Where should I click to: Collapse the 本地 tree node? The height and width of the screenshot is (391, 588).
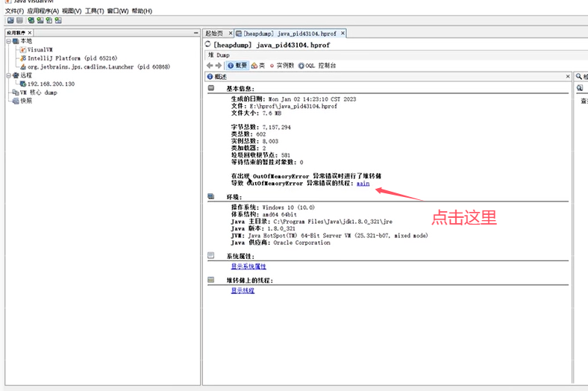pos(8,41)
